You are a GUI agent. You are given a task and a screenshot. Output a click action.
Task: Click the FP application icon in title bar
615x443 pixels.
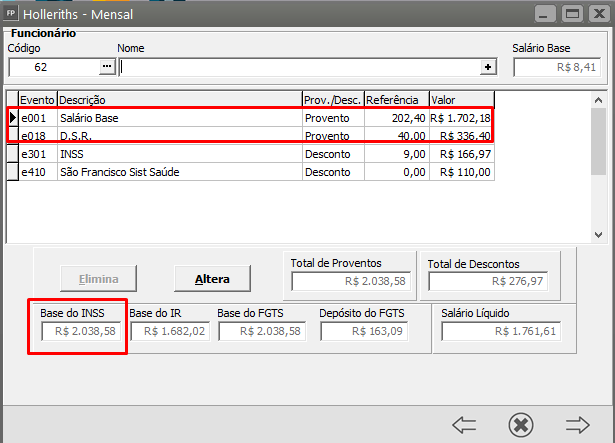(13, 13)
